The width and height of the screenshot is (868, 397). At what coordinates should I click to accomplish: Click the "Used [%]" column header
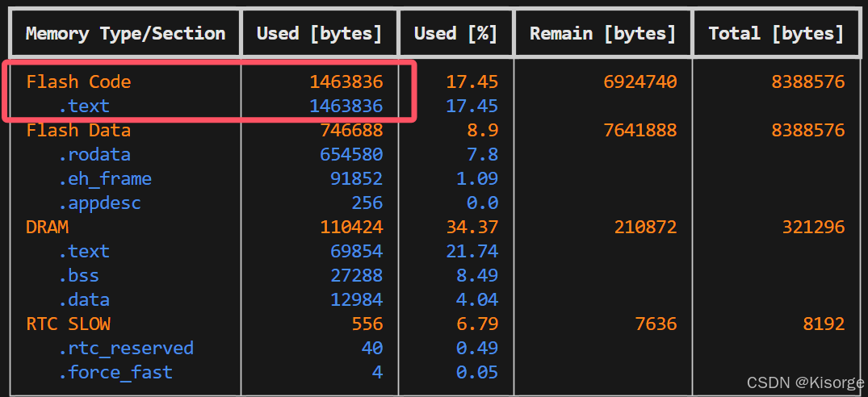click(x=456, y=34)
